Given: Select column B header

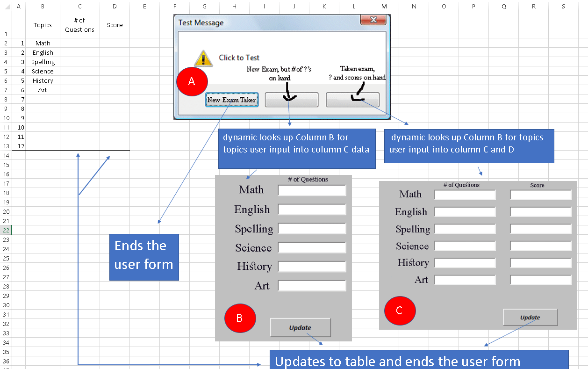Looking at the screenshot, I should [x=43, y=5].
